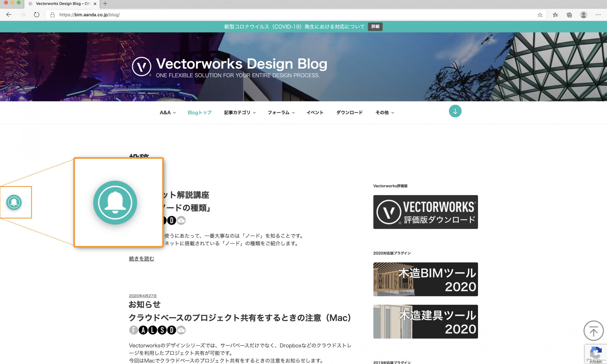Click the notification bell icon at left edge

[x=14, y=202]
